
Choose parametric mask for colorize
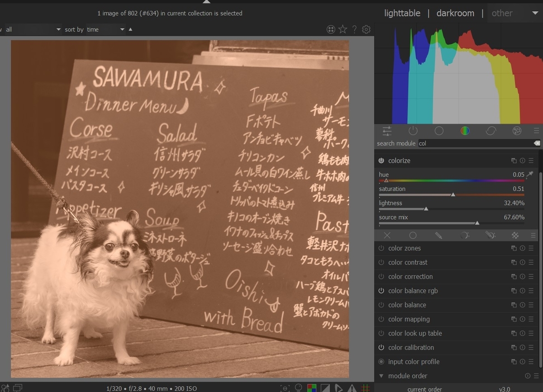tap(464, 236)
